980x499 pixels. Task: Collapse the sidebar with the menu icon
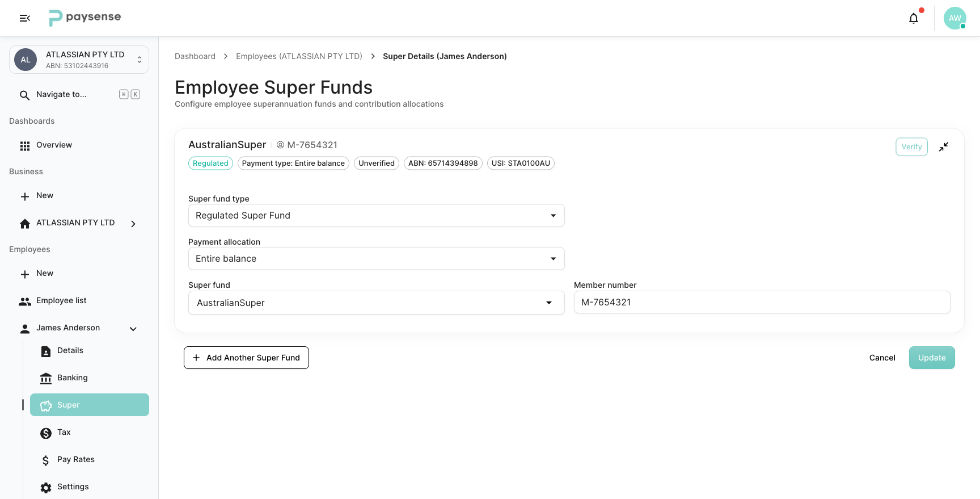tap(25, 18)
